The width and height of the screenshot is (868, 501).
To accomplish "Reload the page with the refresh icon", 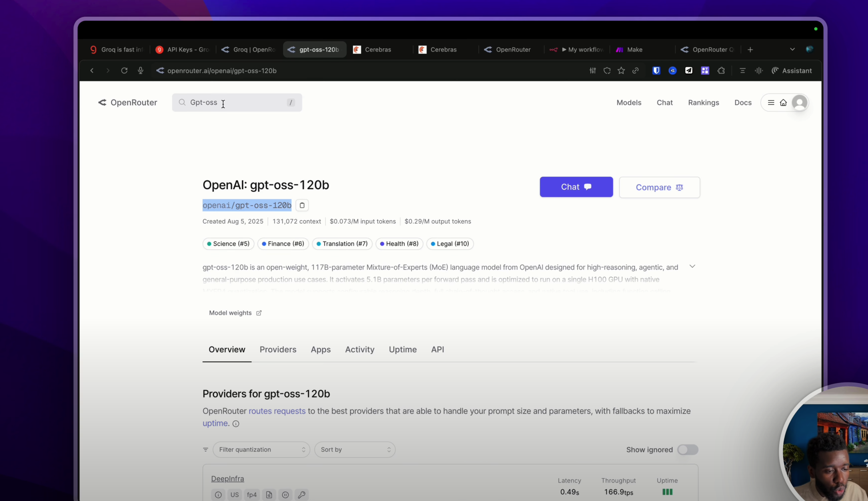I will [x=124, y=71].
